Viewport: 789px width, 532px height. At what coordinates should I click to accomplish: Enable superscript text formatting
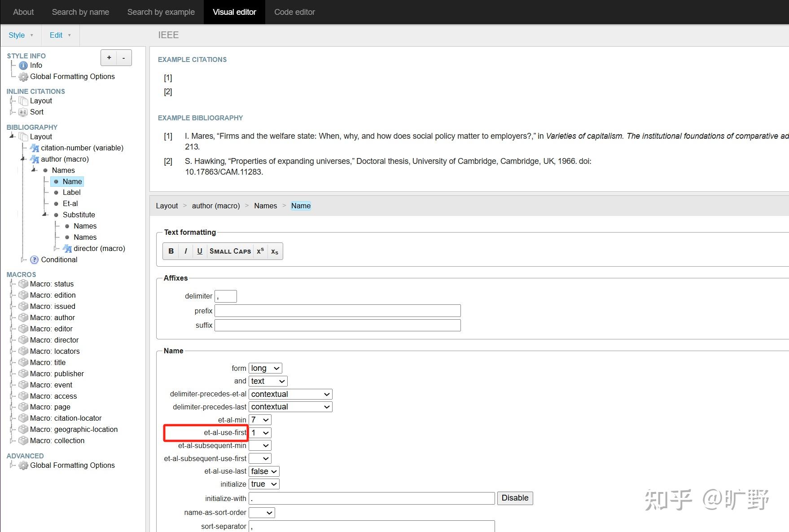click(x=260, y=251)
